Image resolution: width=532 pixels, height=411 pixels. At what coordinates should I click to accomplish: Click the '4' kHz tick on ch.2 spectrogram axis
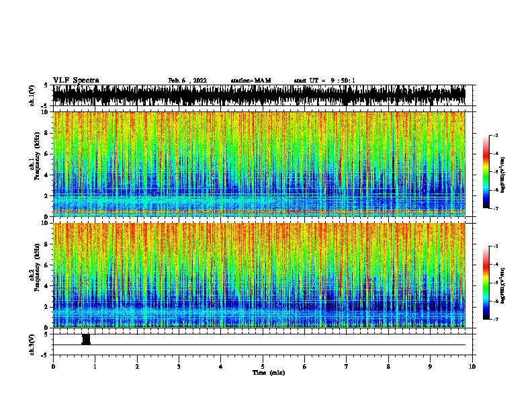[47, 286]
